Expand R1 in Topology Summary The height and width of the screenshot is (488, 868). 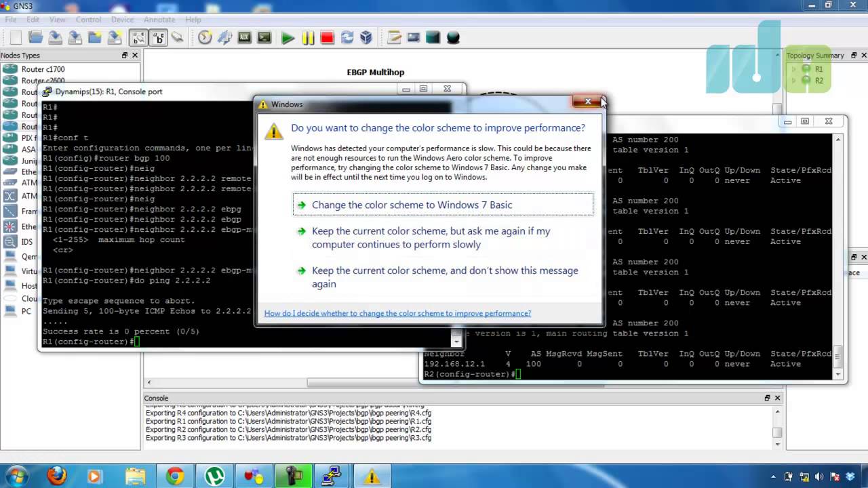tap(794, 69)
